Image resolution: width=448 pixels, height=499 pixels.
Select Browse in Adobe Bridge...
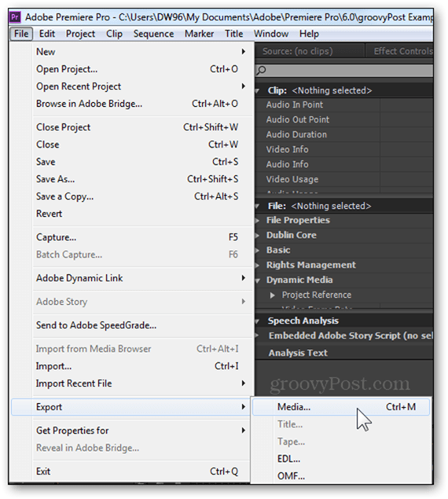(x=141, y=104)
